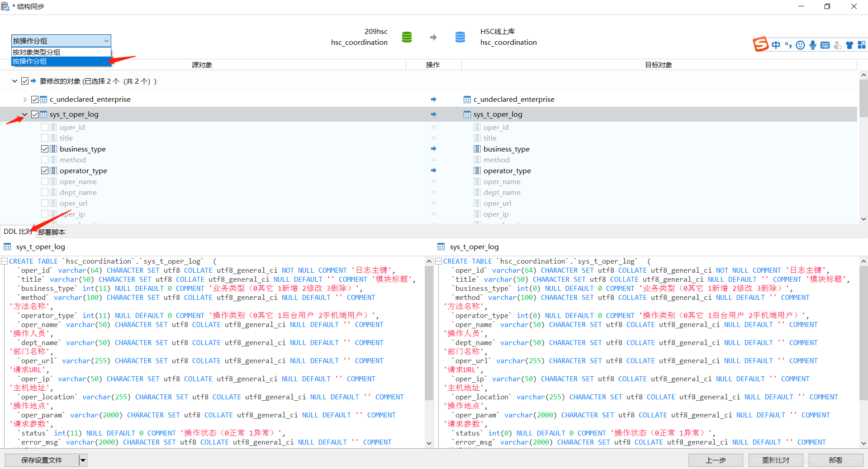Click the operation column header
This screenshot has width=868, height=469.
[x=433, y=65]
